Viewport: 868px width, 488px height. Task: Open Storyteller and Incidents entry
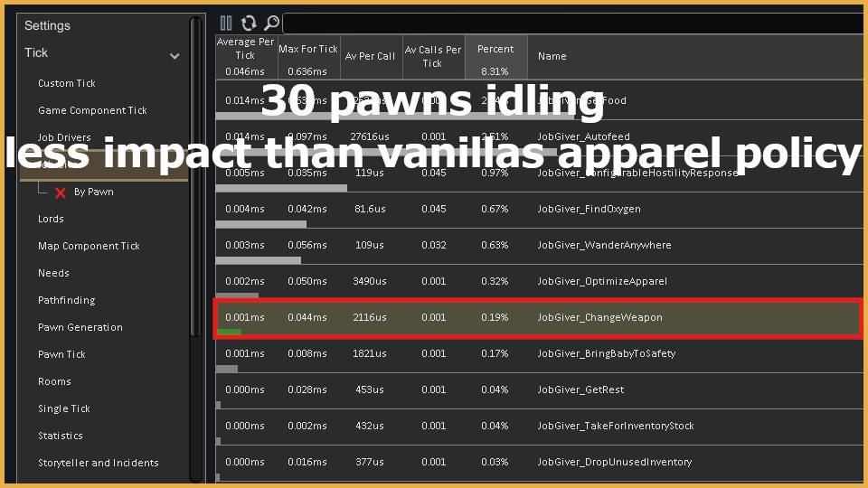point(98,463)
